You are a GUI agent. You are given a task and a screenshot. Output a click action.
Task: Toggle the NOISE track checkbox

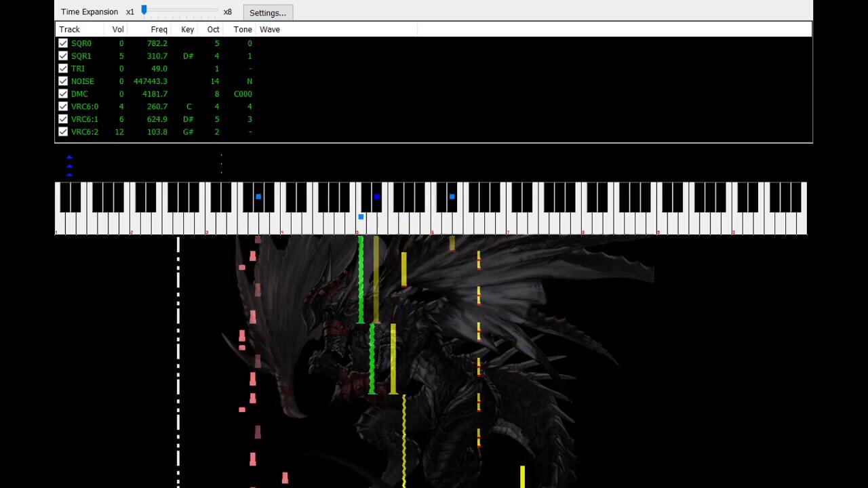point(63,81)
